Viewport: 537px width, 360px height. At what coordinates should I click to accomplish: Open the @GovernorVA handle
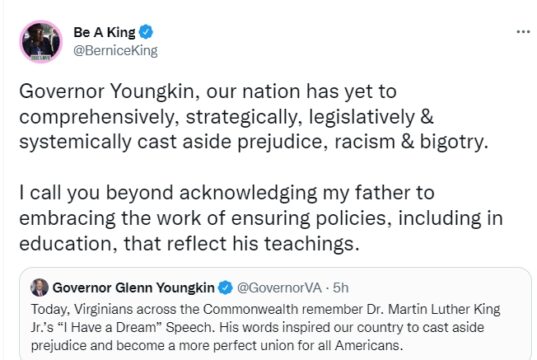[279, 288]
